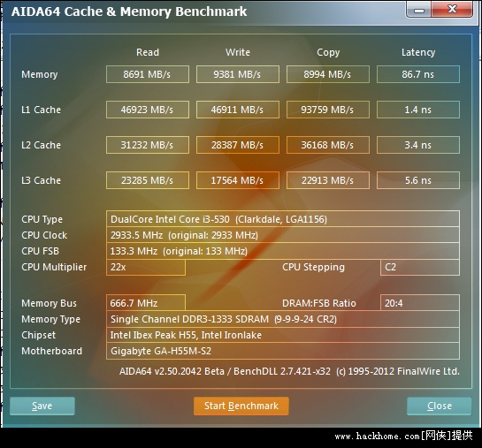Click the Memory row label

pyautogui.click(x=39, y=74)
